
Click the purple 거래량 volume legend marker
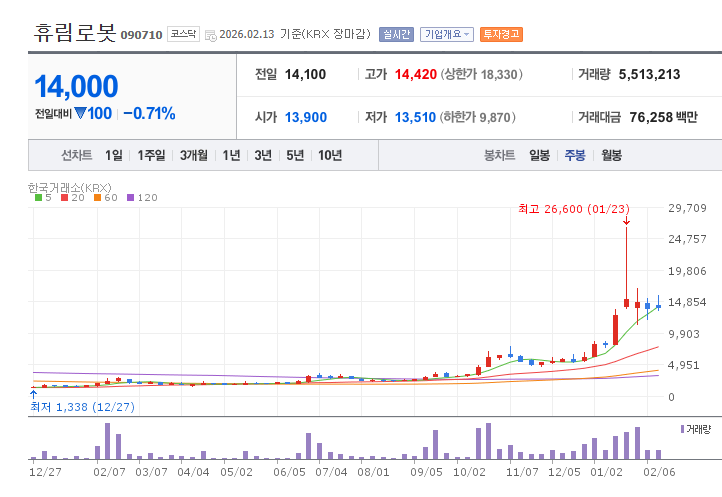682,429
